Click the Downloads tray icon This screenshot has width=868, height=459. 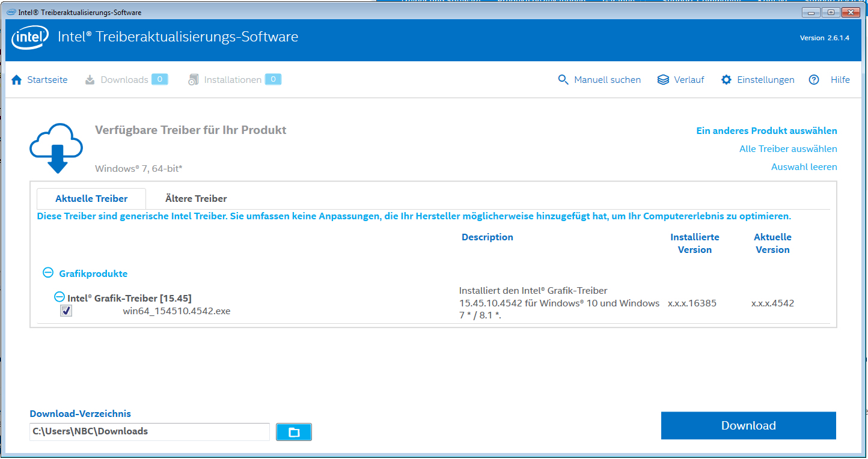point(90,80)
